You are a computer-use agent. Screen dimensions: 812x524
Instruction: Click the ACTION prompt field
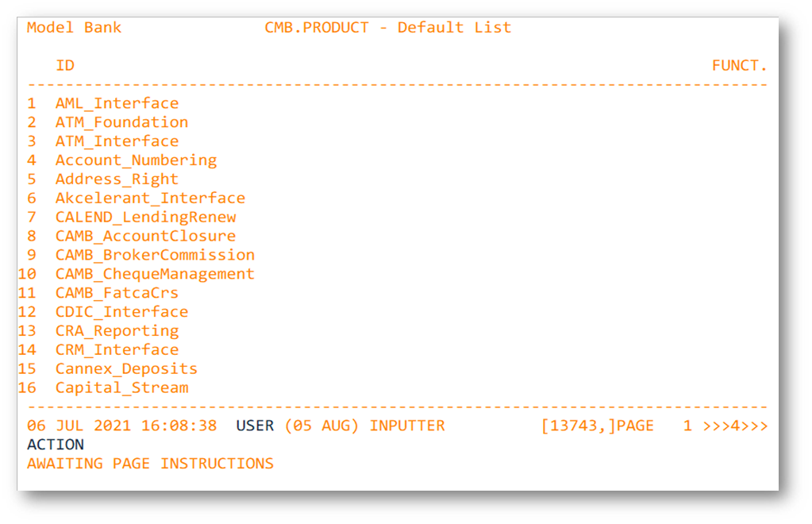pos(56,445)
